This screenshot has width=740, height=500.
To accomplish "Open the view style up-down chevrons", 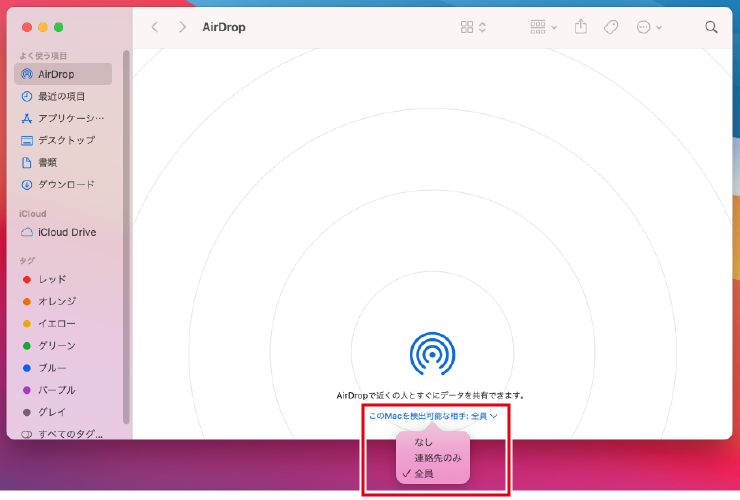I will click(x=482, y=27).
